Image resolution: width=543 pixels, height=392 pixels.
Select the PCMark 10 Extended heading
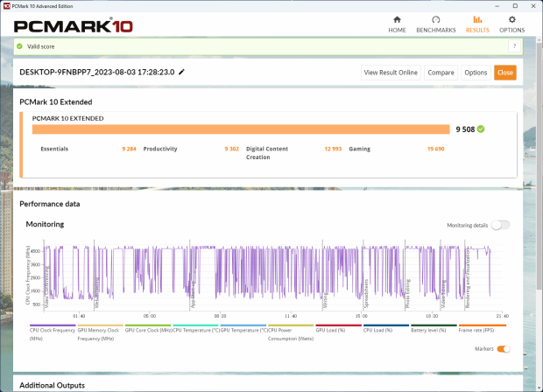tap(56, 102)
